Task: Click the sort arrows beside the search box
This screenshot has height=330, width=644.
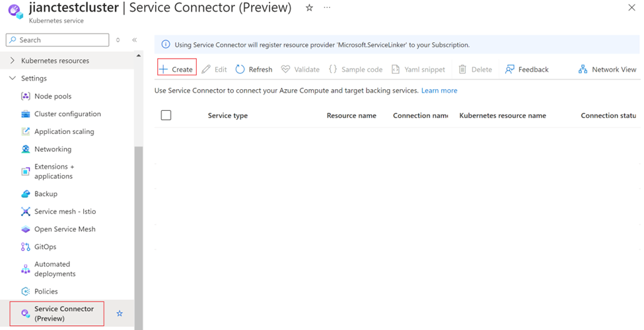Action: tap(118, 40)
